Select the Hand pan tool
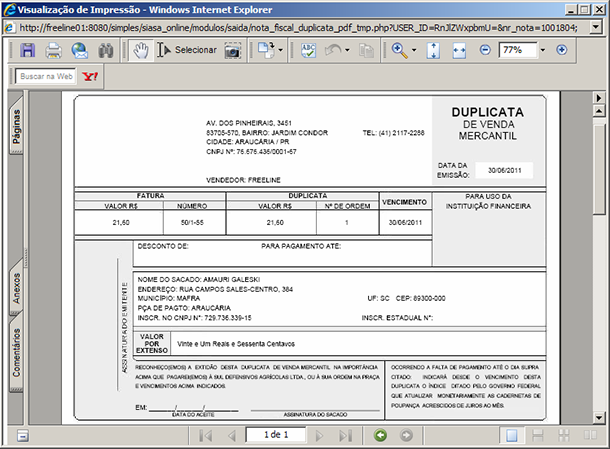This screenshot has width=610, height=449. [x=141, y=50]
